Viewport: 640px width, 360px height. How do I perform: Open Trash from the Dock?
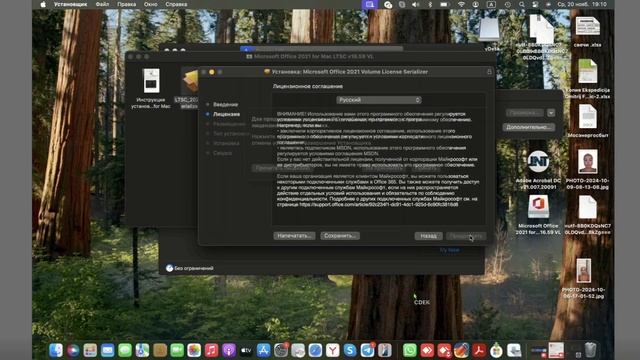click(590, 350)
